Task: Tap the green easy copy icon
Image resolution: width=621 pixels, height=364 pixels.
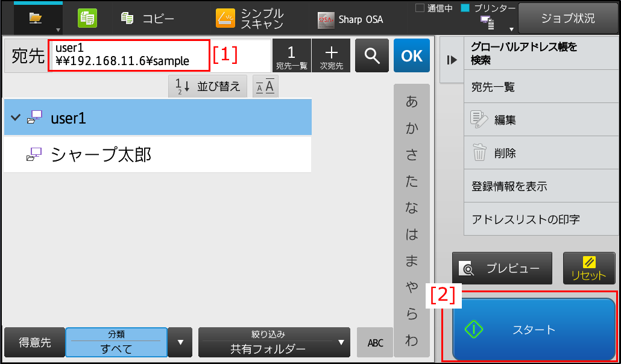Action: 87,18
